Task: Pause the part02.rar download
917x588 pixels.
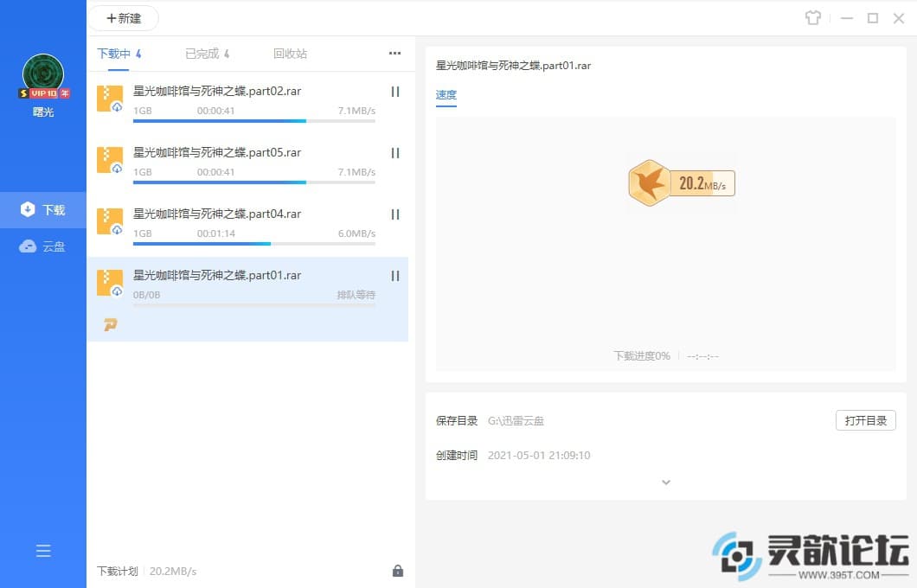Action: click(x=394, y=92)
